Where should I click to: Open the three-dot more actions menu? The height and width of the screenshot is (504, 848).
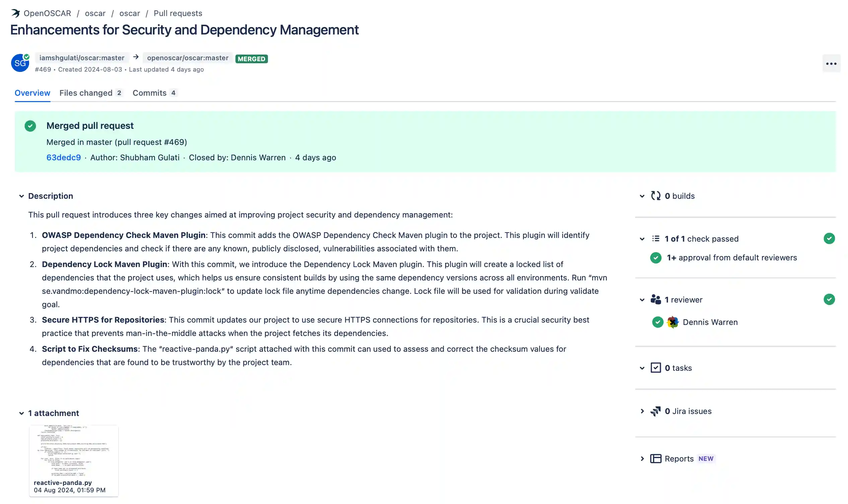tap(831, 64)
